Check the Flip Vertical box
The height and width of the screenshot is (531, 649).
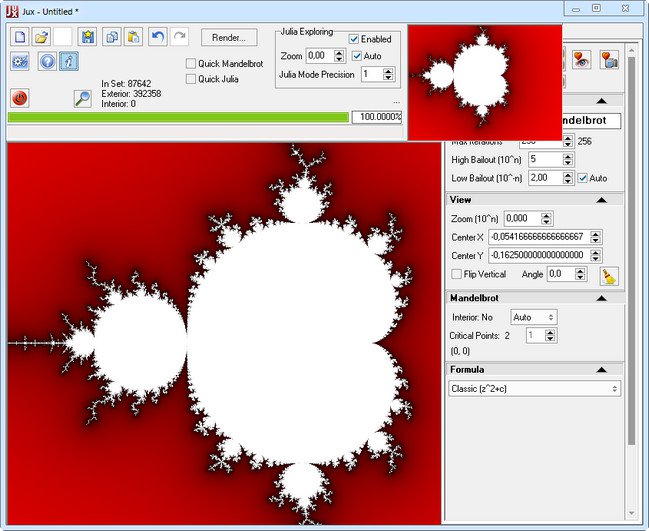click(x=457, y=274)
